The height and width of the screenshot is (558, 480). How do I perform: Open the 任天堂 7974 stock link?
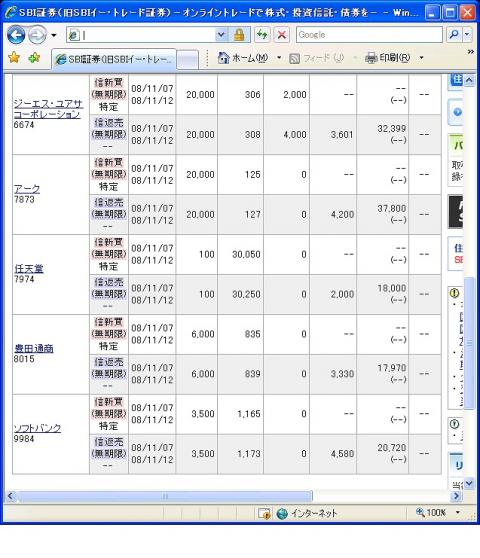29,268
